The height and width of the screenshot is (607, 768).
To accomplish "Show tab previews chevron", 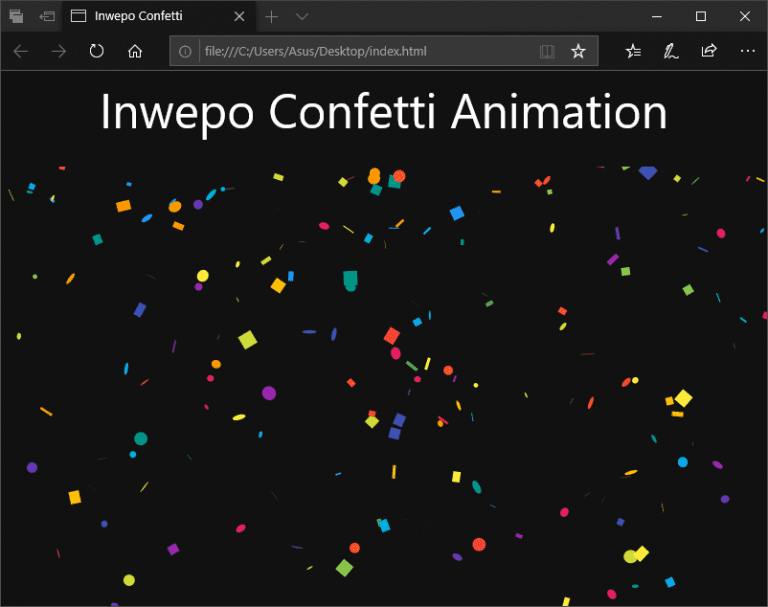I will click(x=302, y=17).
